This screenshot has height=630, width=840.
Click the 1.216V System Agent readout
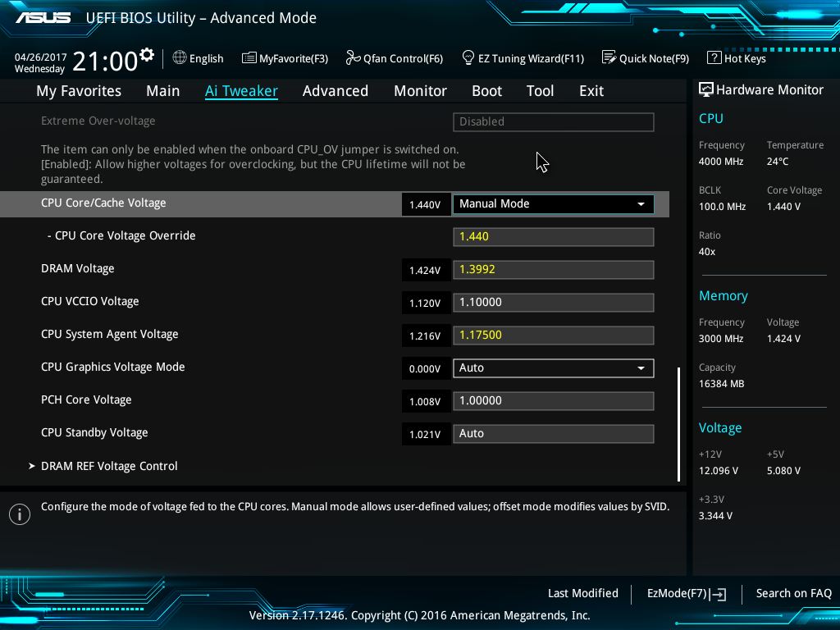pos(426,336)
